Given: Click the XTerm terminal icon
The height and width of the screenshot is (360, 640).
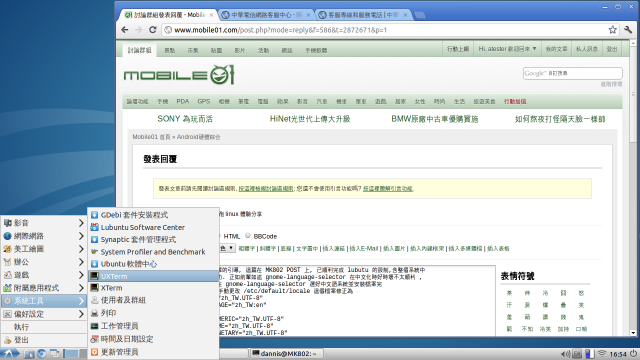Looking at the screenshot, I should (94, 288).
